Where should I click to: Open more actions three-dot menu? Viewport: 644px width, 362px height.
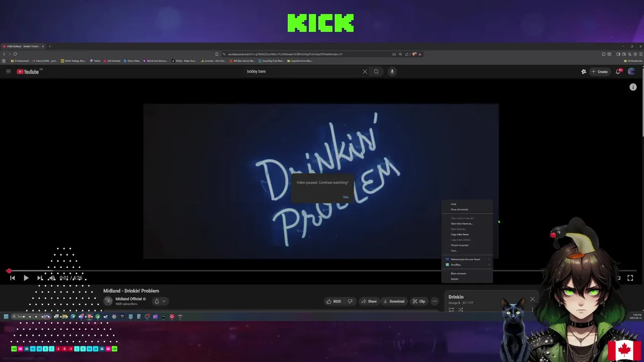click(x=435, y=301)
